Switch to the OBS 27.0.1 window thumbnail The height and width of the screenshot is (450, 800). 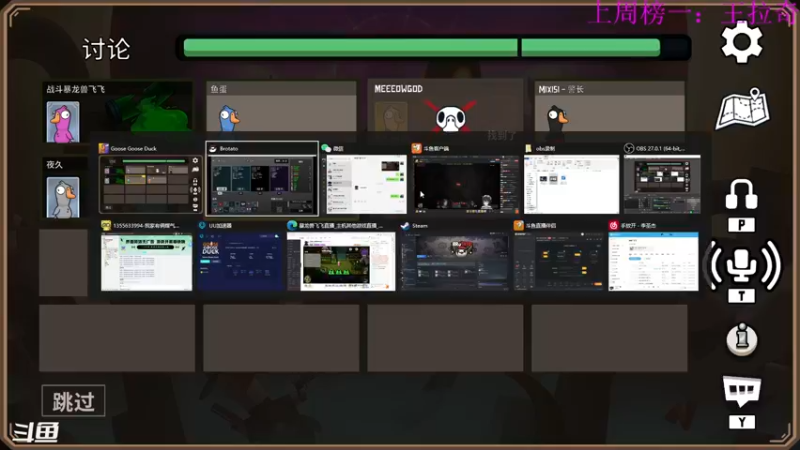point(662,179)
